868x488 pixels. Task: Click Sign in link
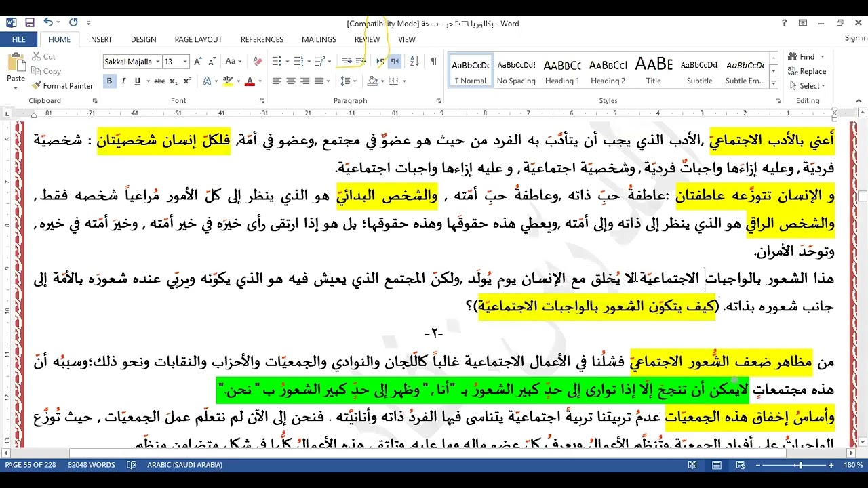click(x=855, y=38)
